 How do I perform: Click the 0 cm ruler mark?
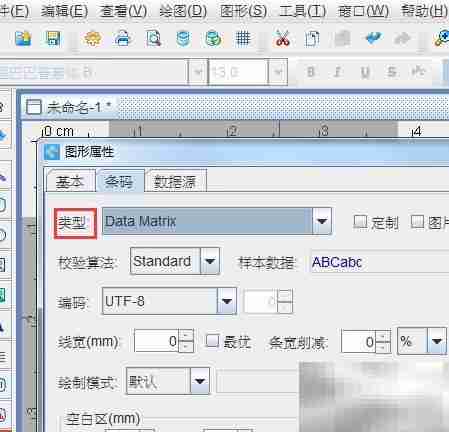59,131
